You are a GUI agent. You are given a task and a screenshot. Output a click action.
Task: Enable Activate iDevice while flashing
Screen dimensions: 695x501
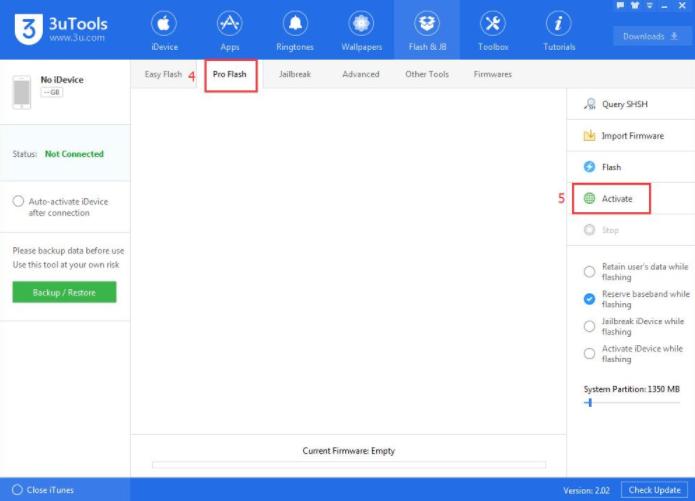tap(589, 353)
